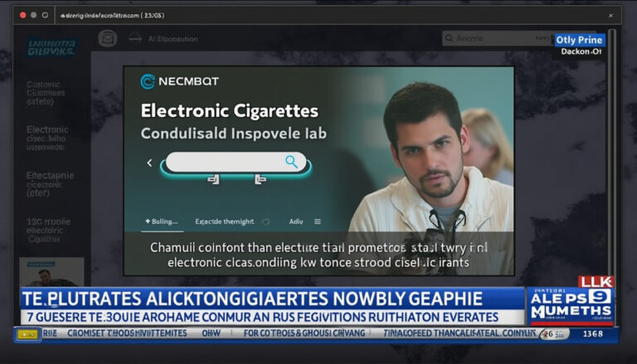This screenshot has height=364, width=637.
Task: Click the top "Anorne" search field
Action: coord(498,38)
